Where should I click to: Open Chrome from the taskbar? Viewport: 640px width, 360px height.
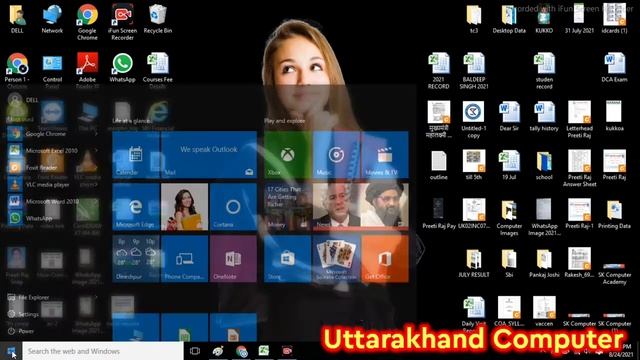click(241, 351)
